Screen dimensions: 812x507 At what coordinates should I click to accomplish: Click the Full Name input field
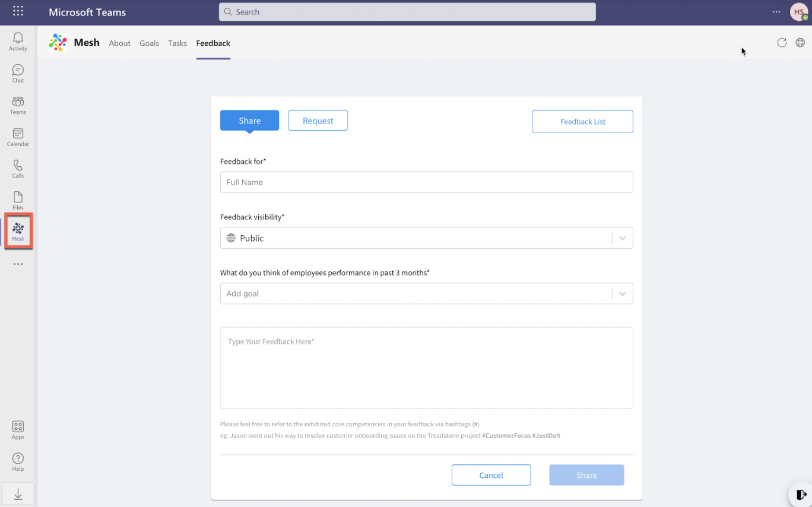coord(426,182)
